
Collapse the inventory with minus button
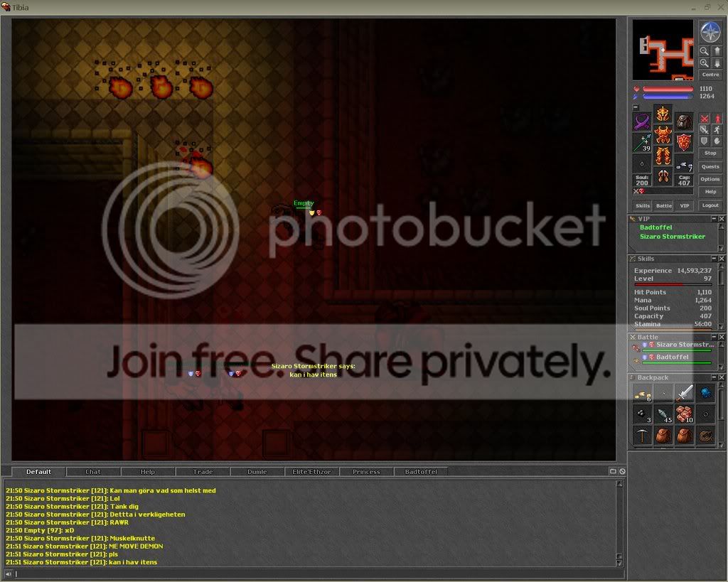pyautogui.click(x=636, y=107)
